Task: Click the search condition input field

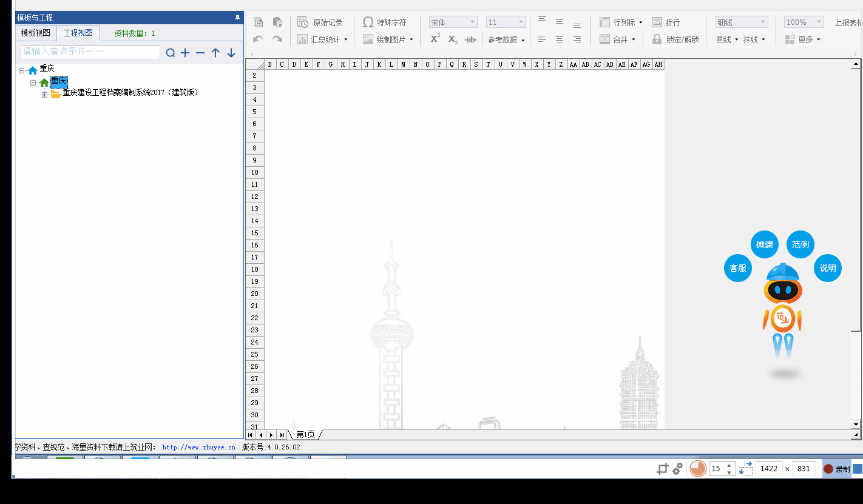Action: [90, 52]
